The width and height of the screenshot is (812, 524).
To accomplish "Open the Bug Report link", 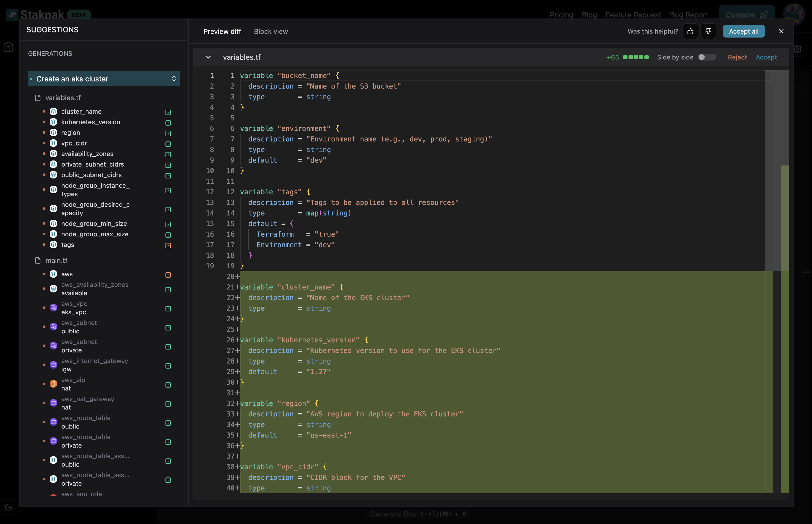I will (x=689, y=15).
